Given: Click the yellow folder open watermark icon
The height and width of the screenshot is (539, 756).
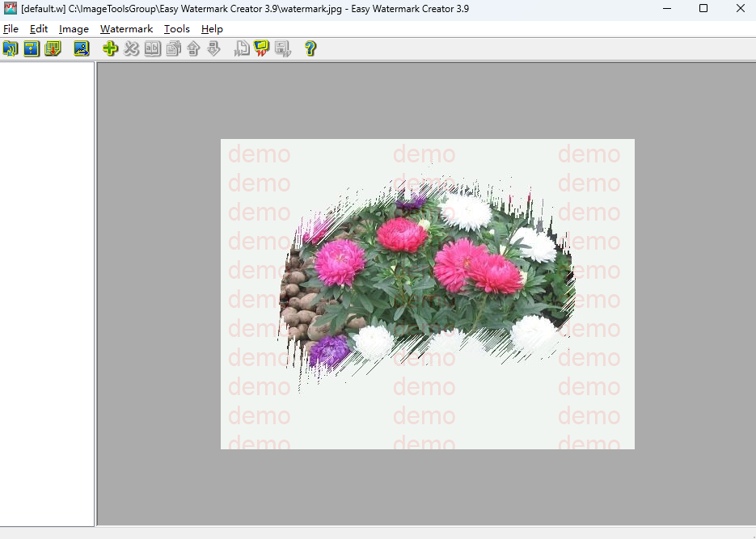Looking at the screenshot, I should click(262, 48).
